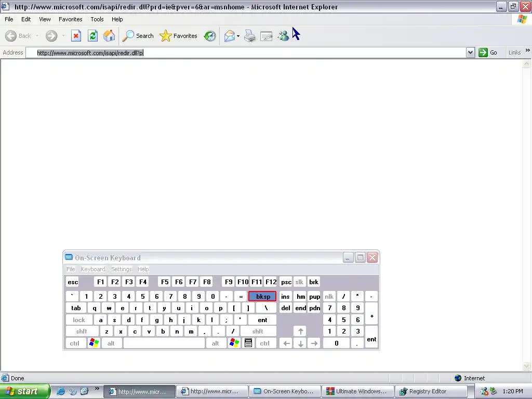This screenshot has width=532, height=399.
Task: Click the vertical scrollbar down arrow
Action: 527,366
